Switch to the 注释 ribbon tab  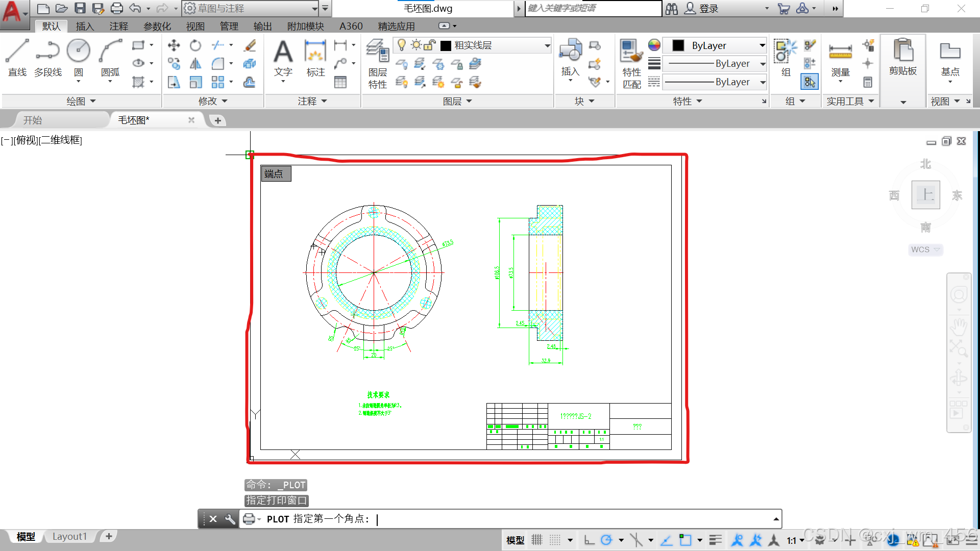click(x=118, y=26)
